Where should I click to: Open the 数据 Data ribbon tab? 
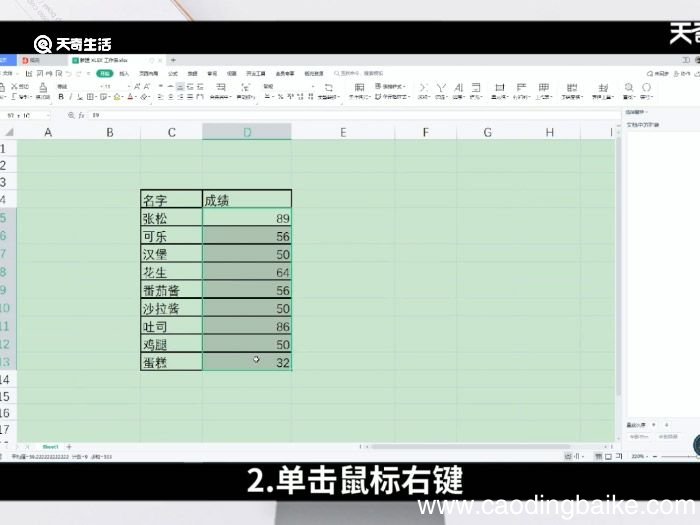click(x=192, y=73)
